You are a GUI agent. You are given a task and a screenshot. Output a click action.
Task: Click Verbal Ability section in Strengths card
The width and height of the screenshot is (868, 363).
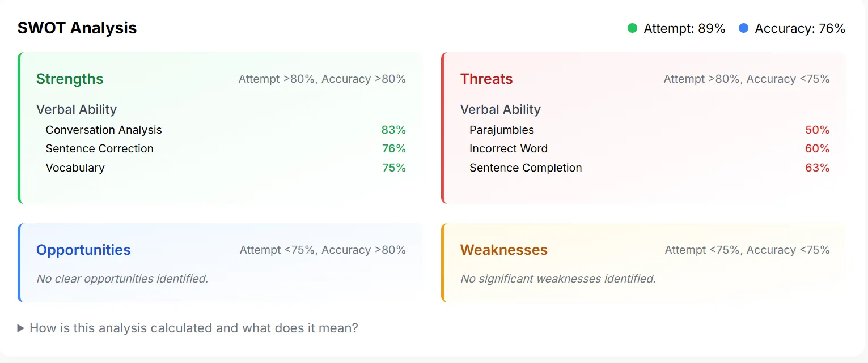(77, 109)
